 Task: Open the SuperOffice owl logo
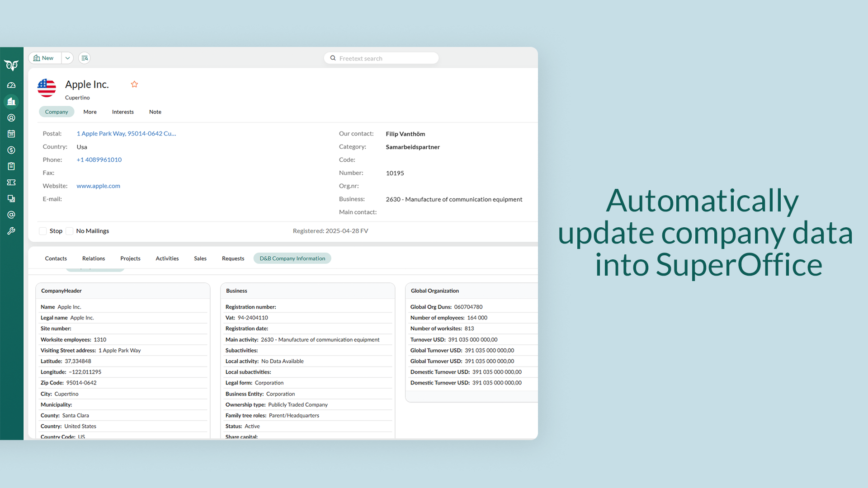tap(11, 66)
